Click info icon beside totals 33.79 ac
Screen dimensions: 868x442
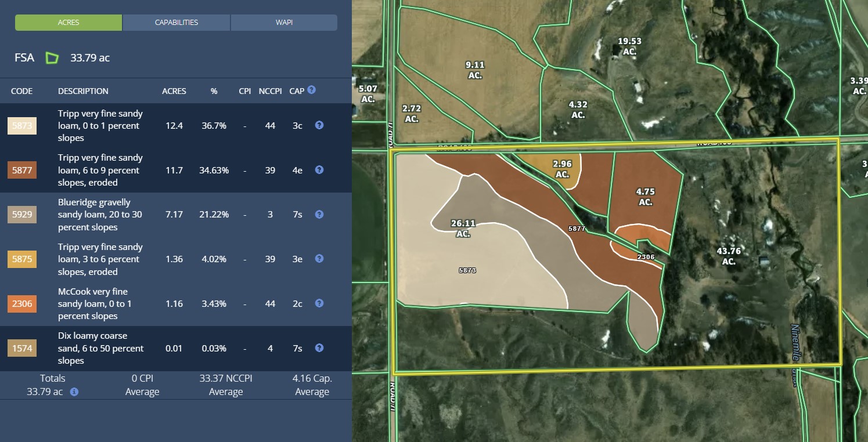74,392
